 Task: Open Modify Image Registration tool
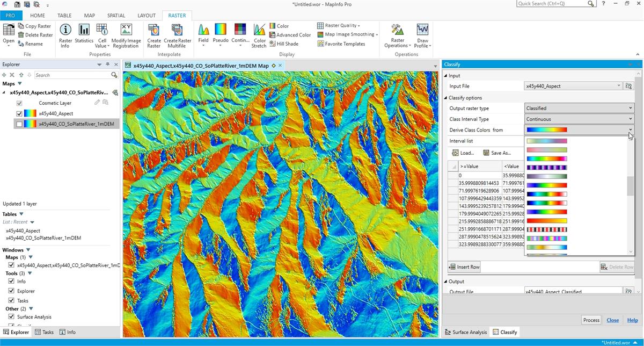click(x=126, y=35)
